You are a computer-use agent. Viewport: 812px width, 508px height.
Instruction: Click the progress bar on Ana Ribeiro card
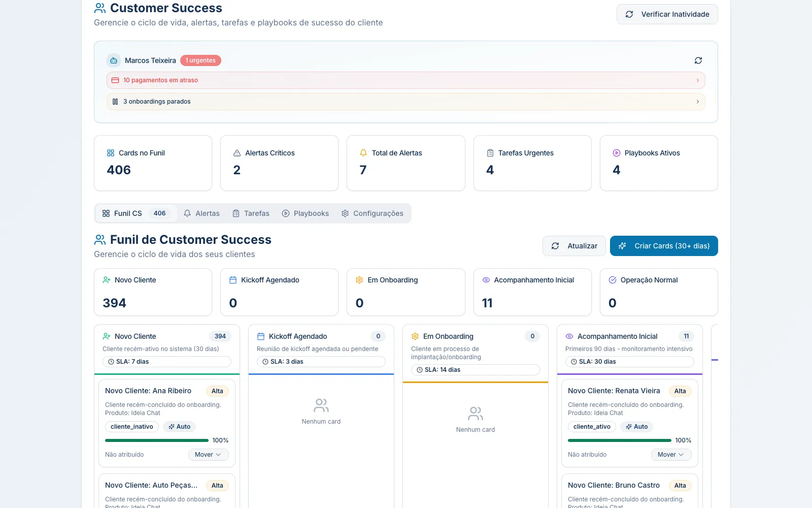(157, 440)
